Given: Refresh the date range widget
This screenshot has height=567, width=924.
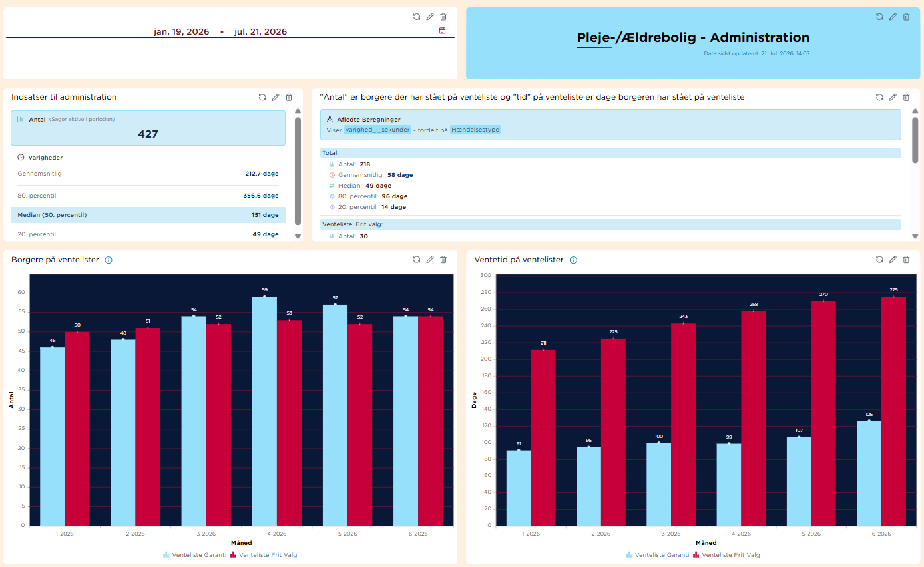Looking at the screenshot, I should 417,17.
